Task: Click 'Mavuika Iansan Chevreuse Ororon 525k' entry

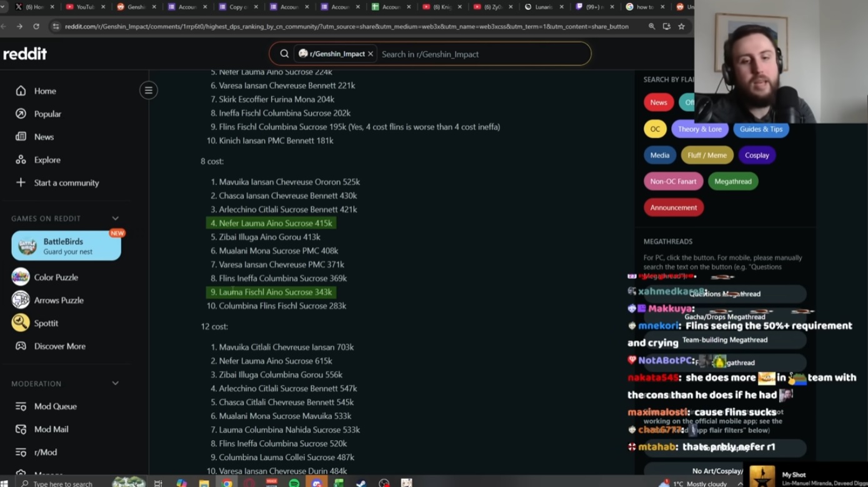Action: pyautogui.click(x=289, y=182)
